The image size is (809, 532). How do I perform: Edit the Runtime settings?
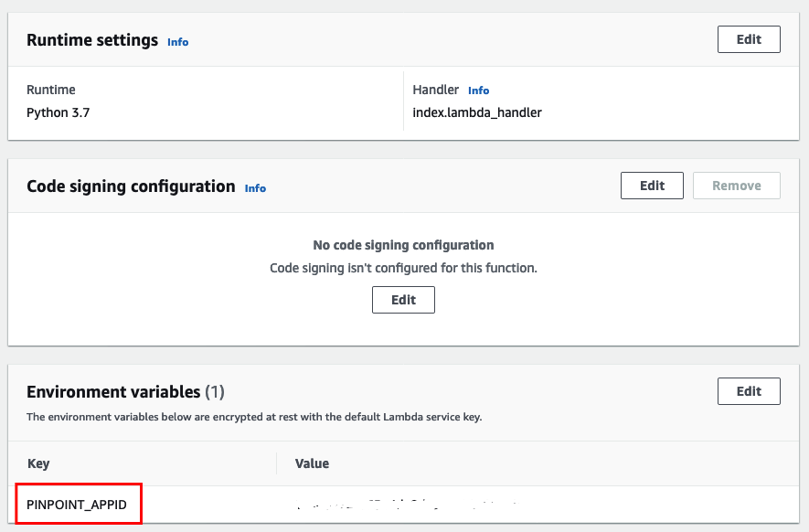(x=749, y=39)
